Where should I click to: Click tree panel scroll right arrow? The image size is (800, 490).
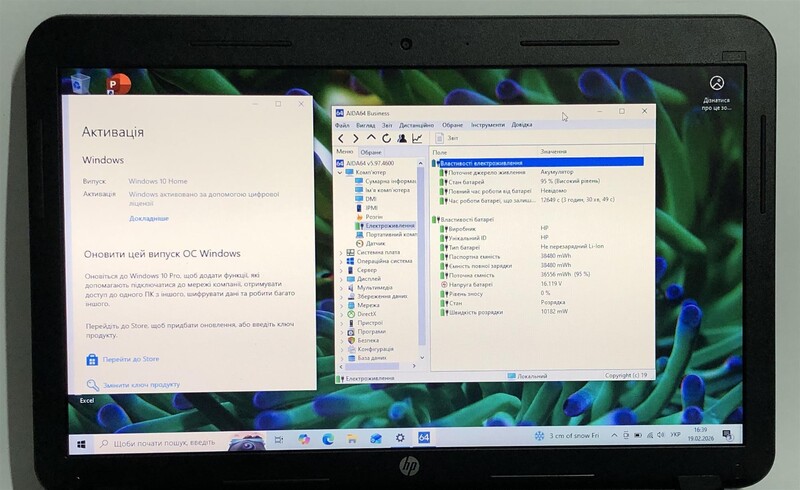414,366
